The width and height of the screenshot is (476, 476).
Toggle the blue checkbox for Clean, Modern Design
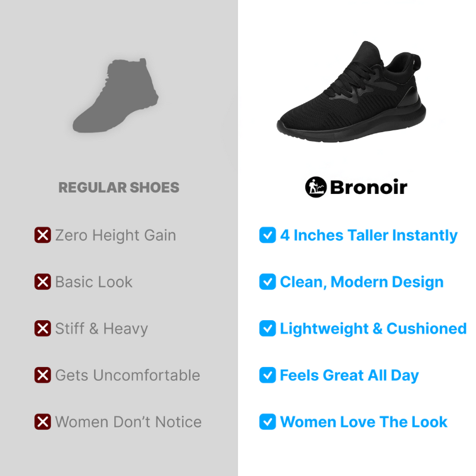point(267,281)
